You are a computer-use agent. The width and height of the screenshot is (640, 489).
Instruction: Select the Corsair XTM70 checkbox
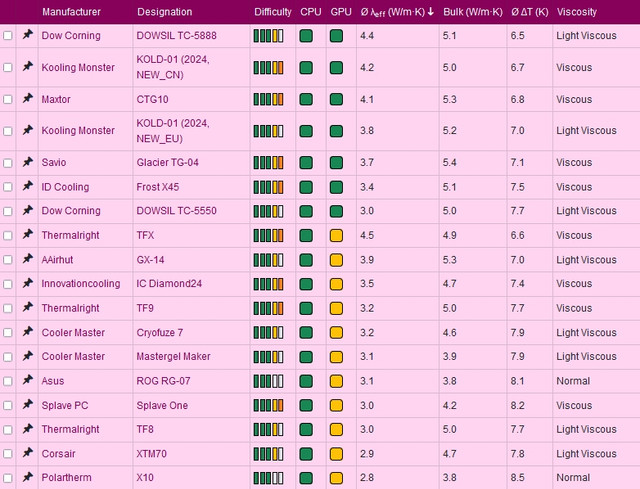pos(8,453)
